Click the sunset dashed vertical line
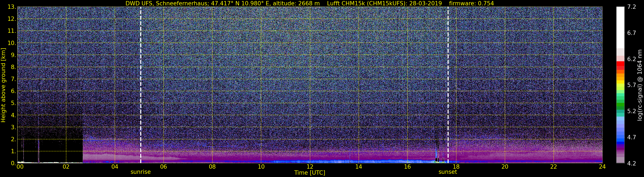Viewport: 644px width, 177px height. coord(448,85)
